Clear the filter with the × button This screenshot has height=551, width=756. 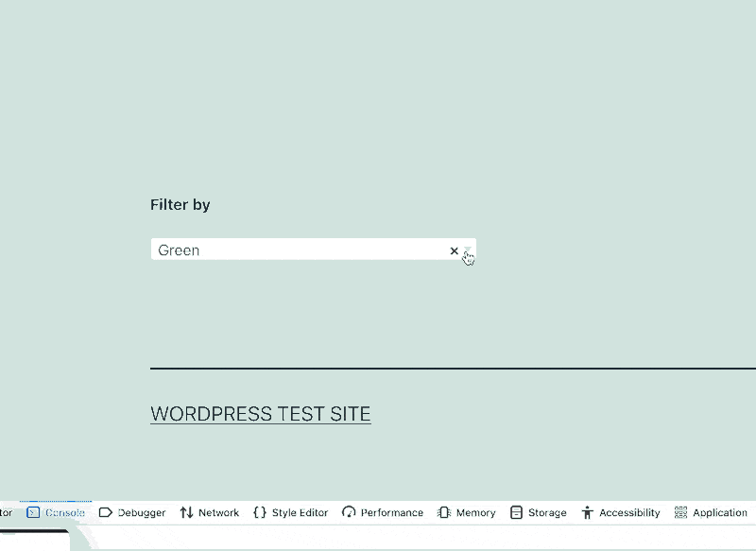pyautogui.click(x=454, y=250)
